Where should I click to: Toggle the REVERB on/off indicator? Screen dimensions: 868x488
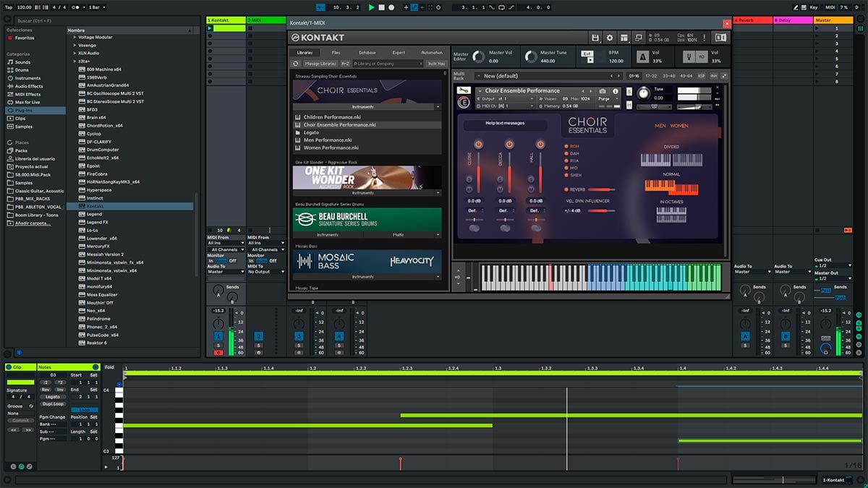coord(566,189)
